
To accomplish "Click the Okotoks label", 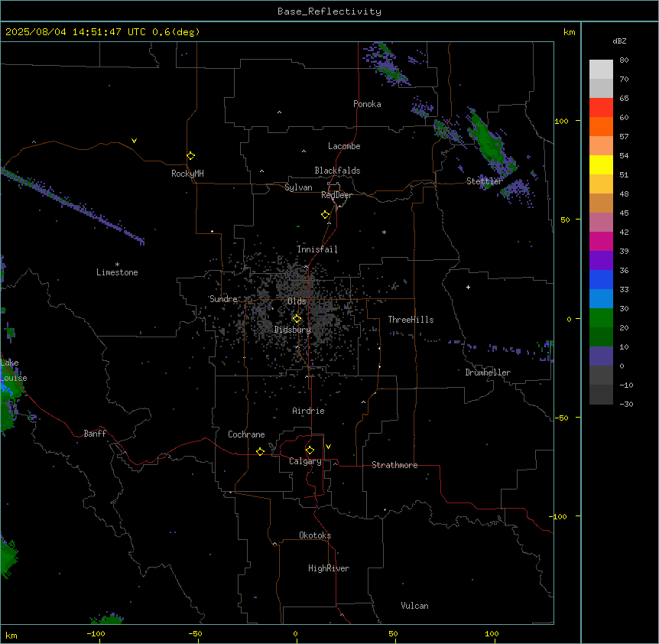I will tap(315, 535).
